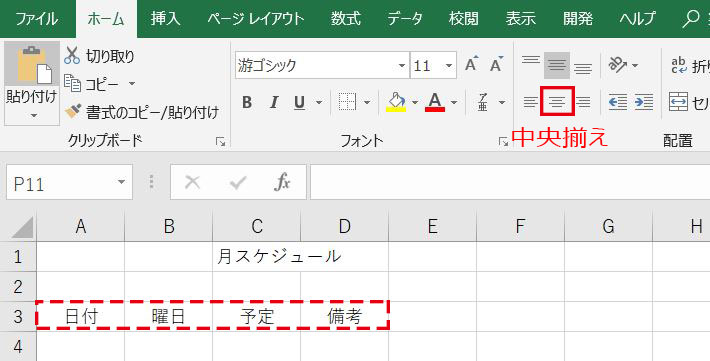Open border style dropdown arrow
710x361 pixels.
click(x=367, y=102)
